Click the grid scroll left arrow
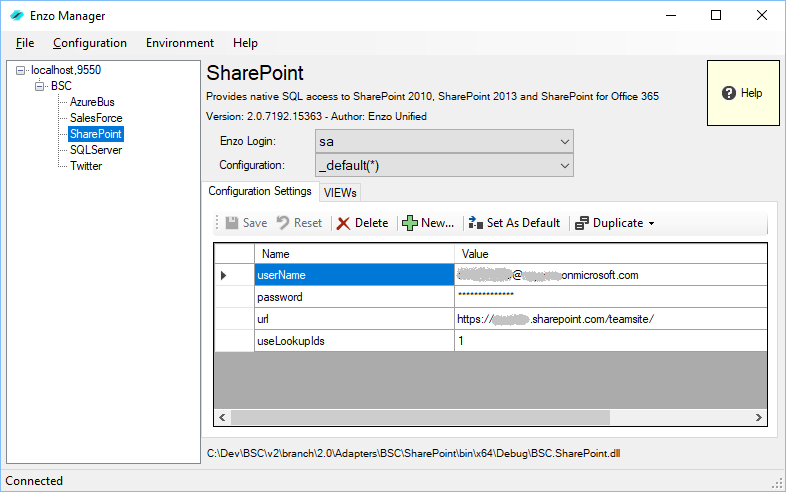Screen dimensions: 786x492 tap(222, 417)
